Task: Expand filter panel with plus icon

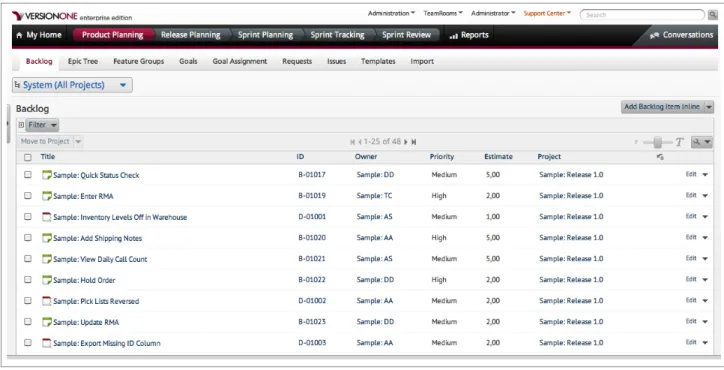Action: tap(21, 125)
